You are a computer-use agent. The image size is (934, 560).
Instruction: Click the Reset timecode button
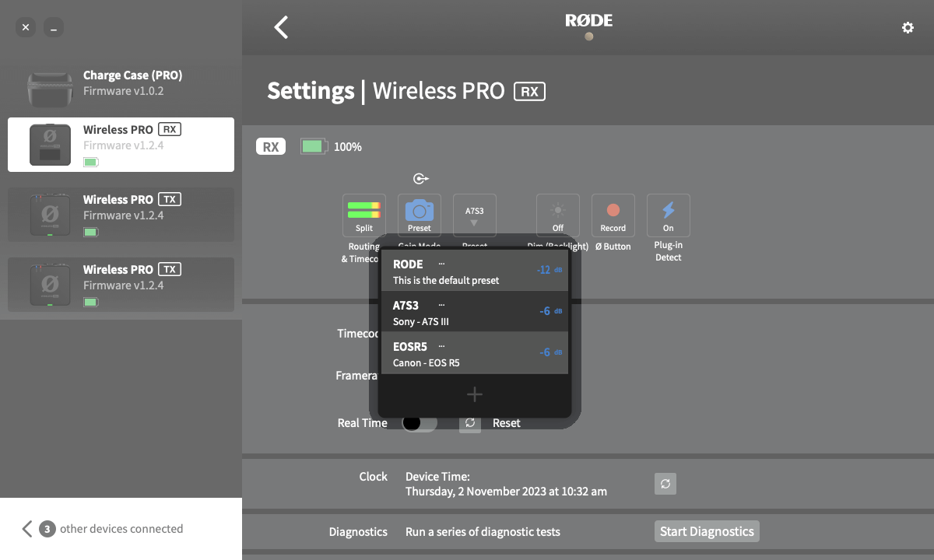[x=506, y=422]
